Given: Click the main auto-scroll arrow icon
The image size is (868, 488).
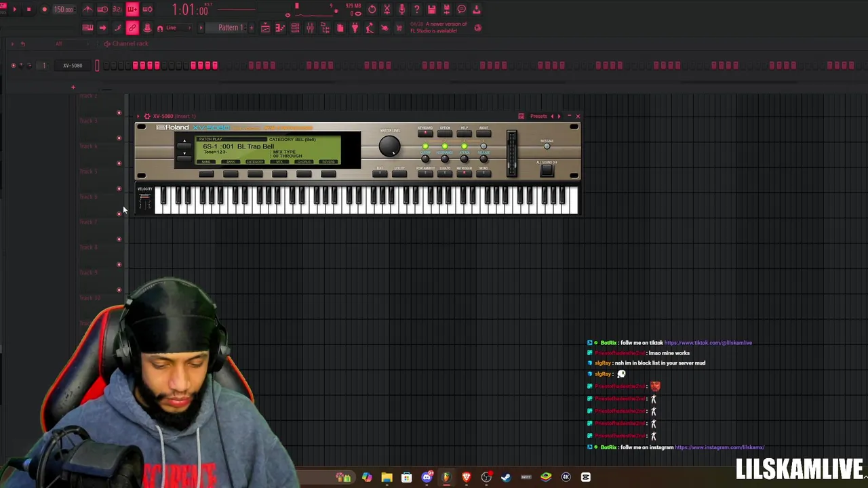Looking at the screenshot, I should tap(102, 28).
